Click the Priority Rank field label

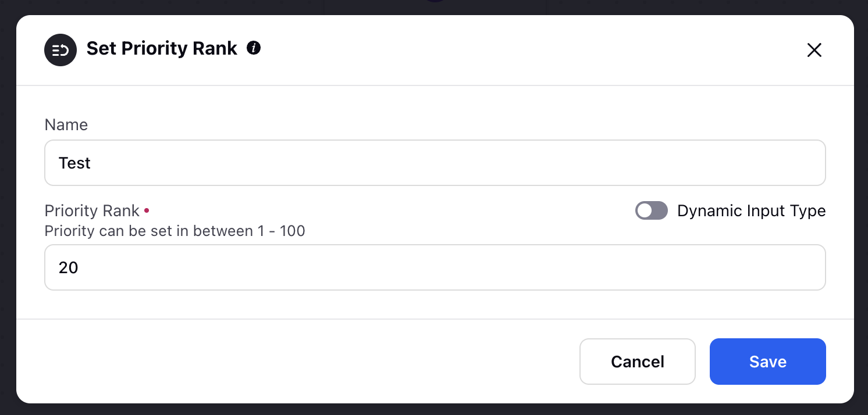coord(93,210)
